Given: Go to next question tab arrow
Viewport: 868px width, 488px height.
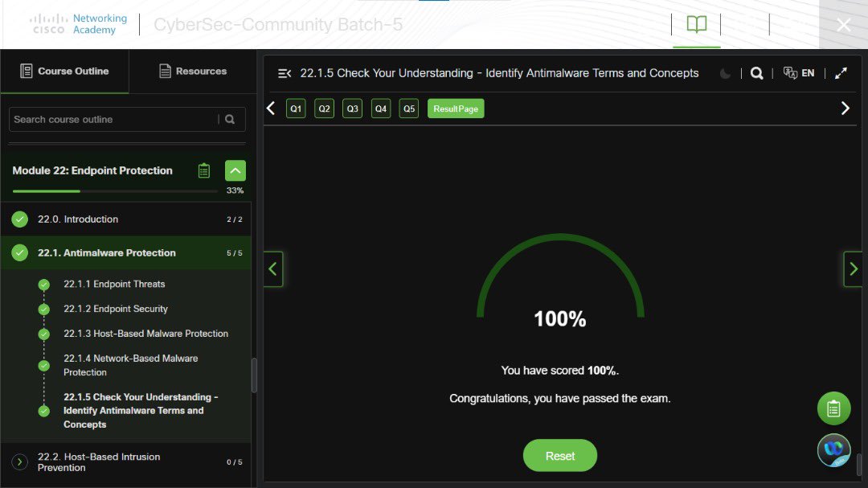Looking at the screenshot, I should pyautogui.click(x=845, y=108).
